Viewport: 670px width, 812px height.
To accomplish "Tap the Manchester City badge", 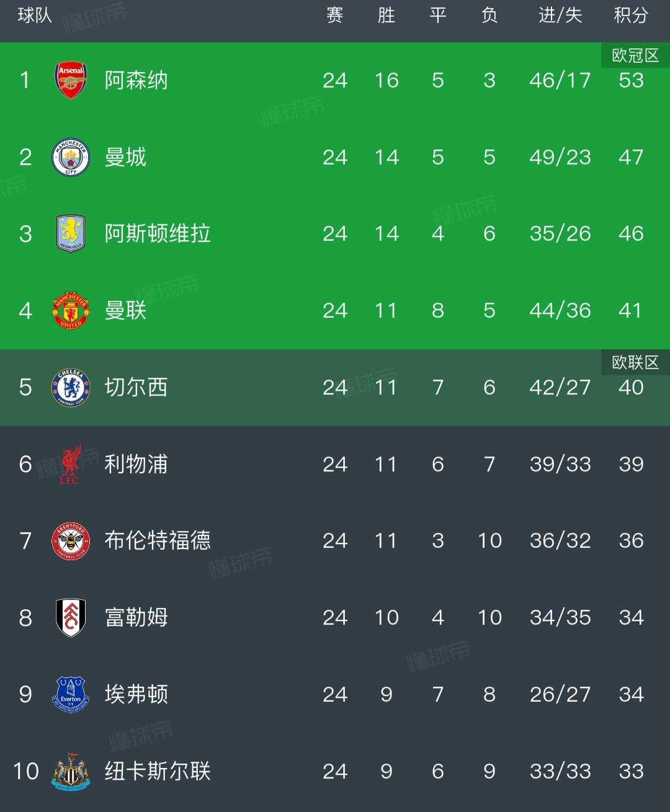I will pyautogui.click(x=71, y=157).
